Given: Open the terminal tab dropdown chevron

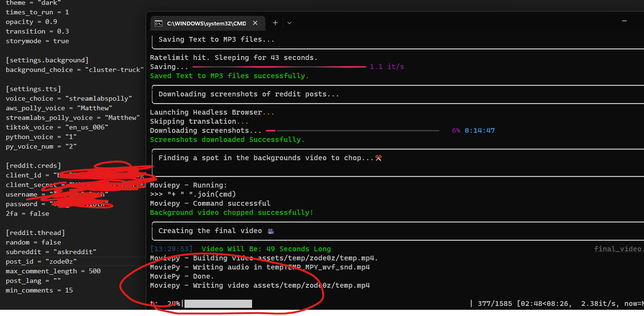Looking at the screenshot, I should (288, 23).
